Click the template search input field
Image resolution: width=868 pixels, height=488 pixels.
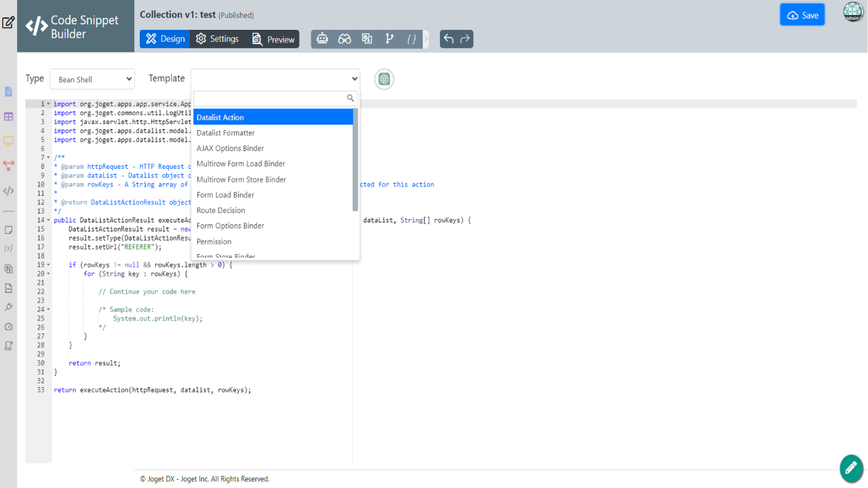pyautogui.click(x=275, y=98)
